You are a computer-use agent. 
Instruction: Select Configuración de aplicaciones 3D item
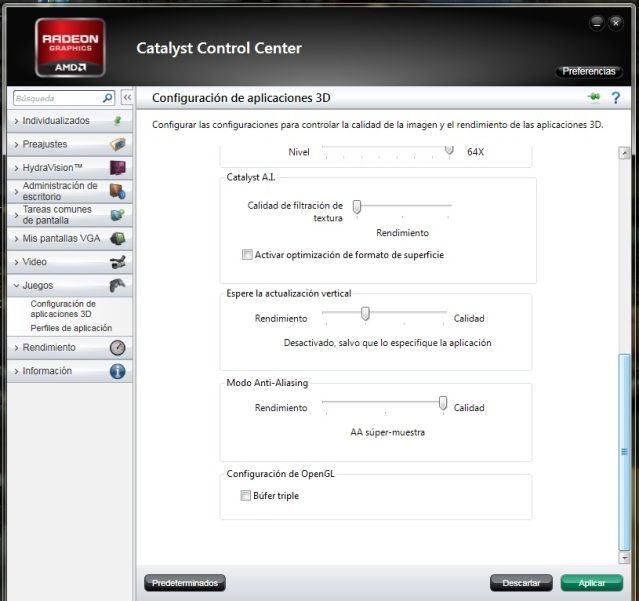(x=63, y=309)
